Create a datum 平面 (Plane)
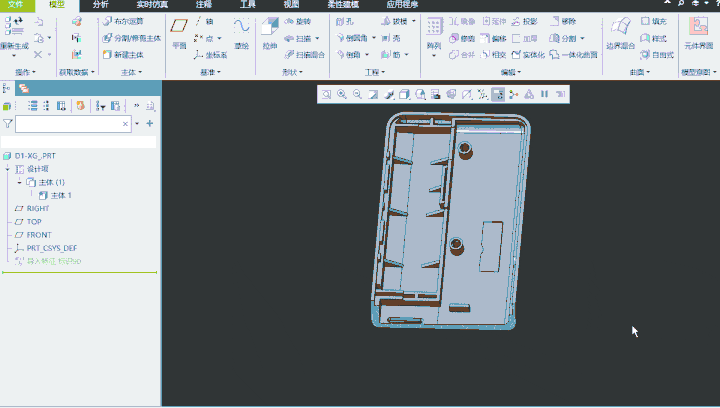 [179, 33]
